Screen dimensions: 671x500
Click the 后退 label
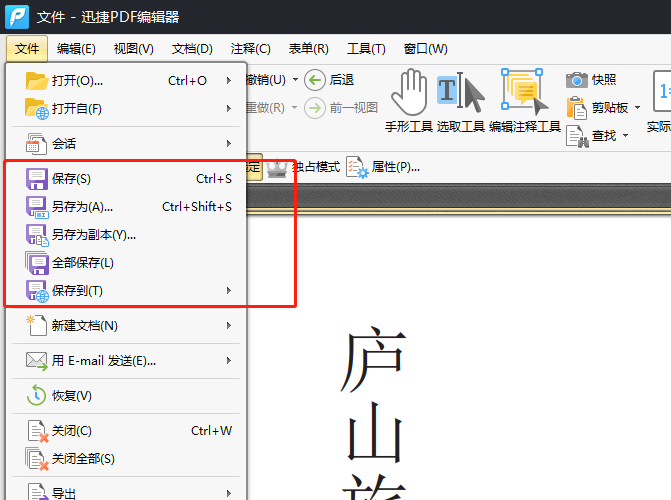point(341,80)
